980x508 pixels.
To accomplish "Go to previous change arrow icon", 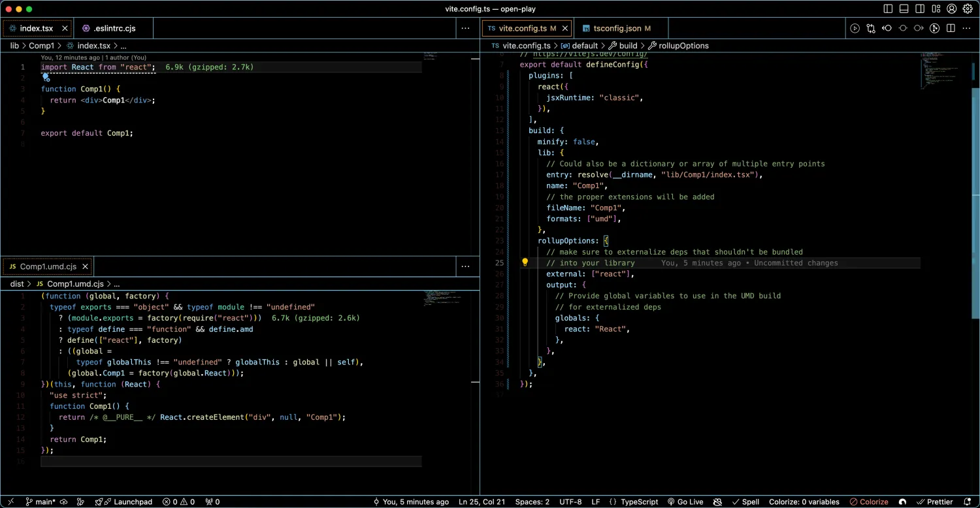I will (887, 28).
